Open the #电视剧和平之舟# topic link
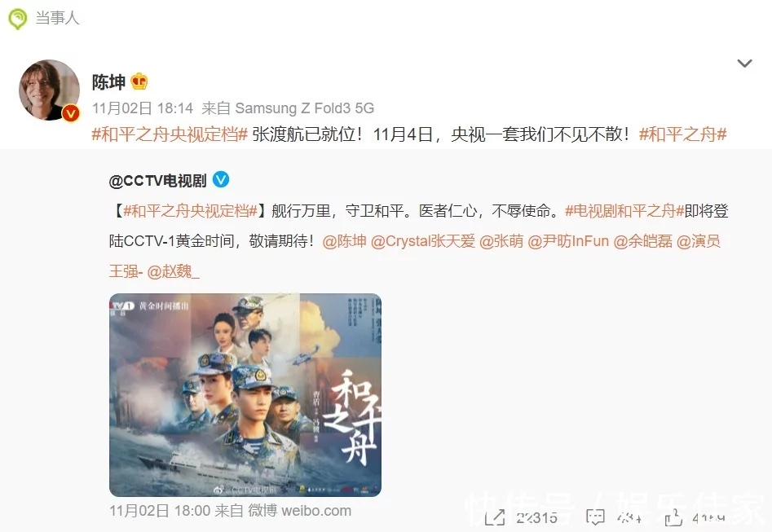 coord(624,211)
